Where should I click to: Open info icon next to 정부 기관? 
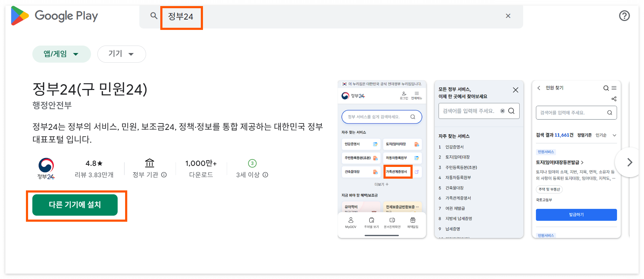(164, 175)
